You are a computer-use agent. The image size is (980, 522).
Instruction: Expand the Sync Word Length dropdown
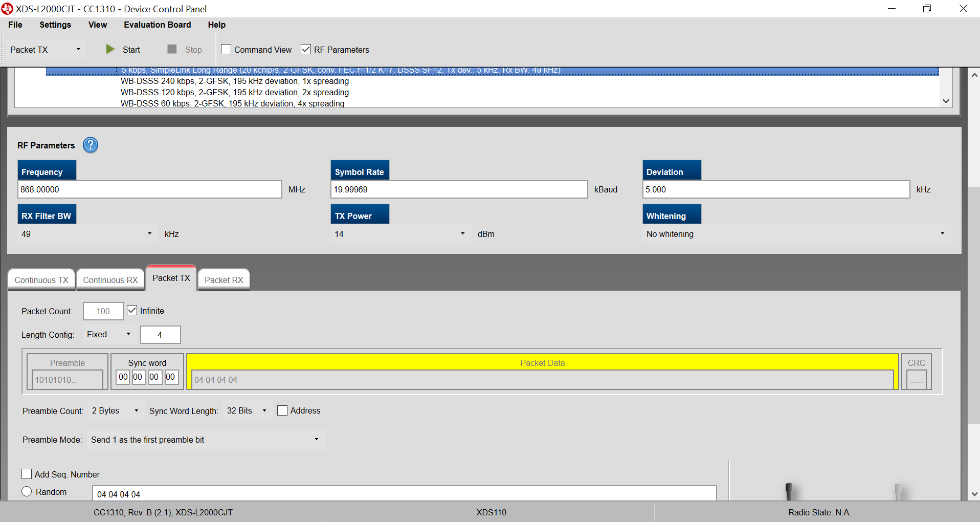(247, 410)
